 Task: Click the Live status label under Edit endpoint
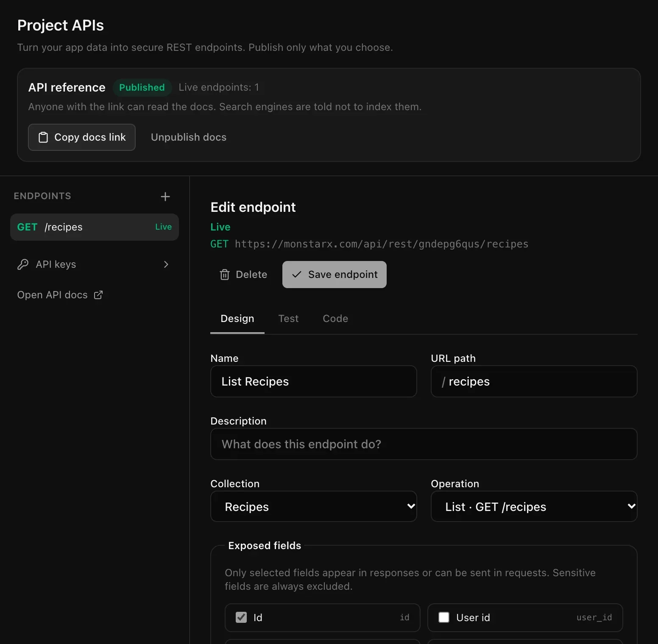(x=220, y=227)
